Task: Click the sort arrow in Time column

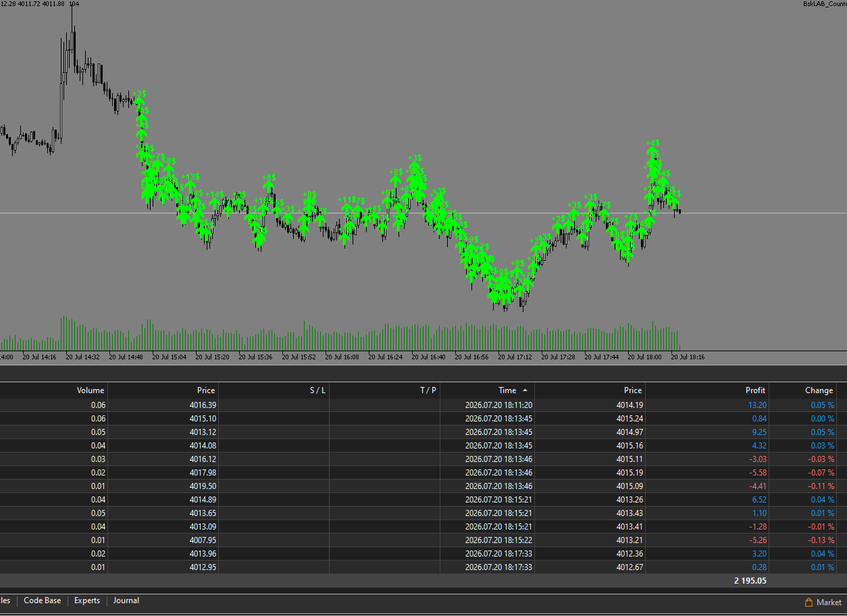Action: [x=525, y=390]
